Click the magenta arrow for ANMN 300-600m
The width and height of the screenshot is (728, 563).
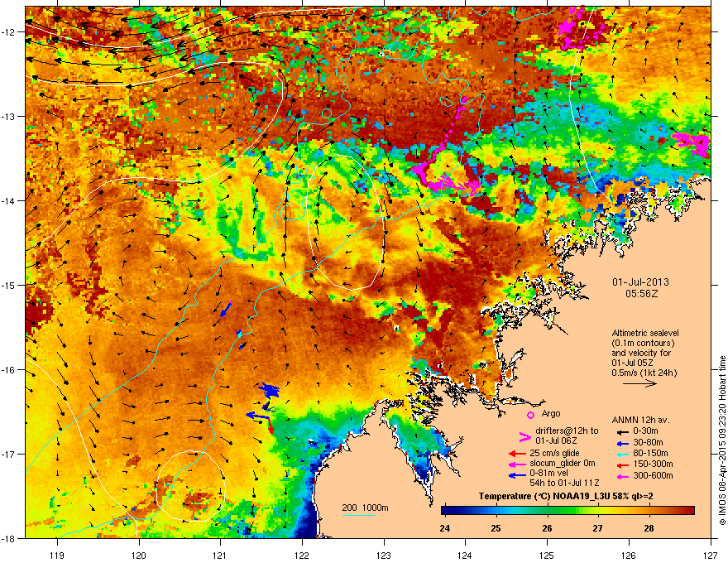[x=621, y=476]
